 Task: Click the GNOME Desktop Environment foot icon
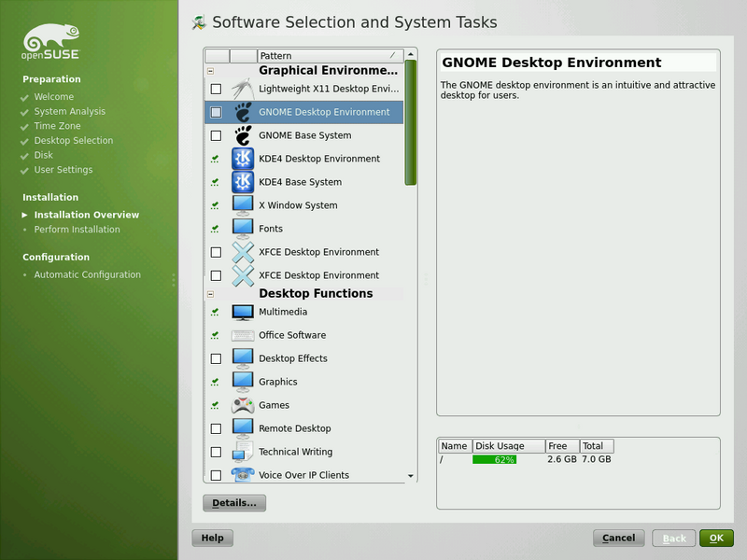click(243, 112)
